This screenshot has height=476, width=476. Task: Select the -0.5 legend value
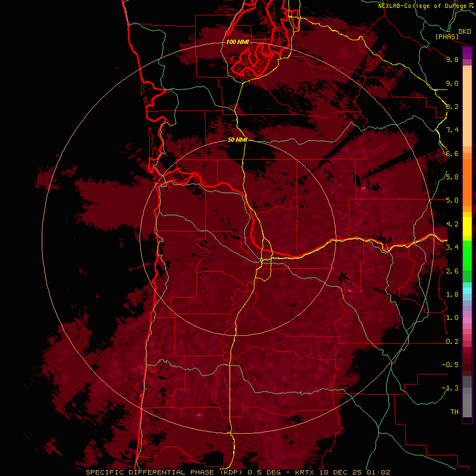(x=450, y=365)
